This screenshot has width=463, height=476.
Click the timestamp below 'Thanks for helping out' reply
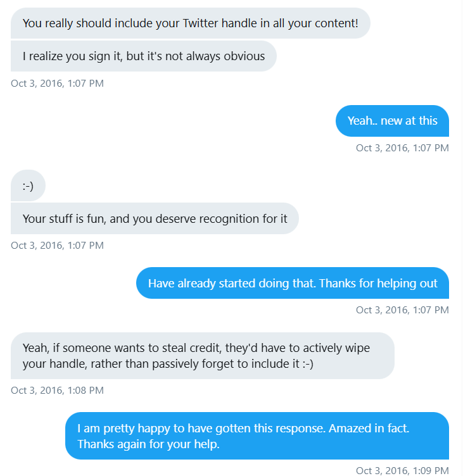(x=402, y=310)
